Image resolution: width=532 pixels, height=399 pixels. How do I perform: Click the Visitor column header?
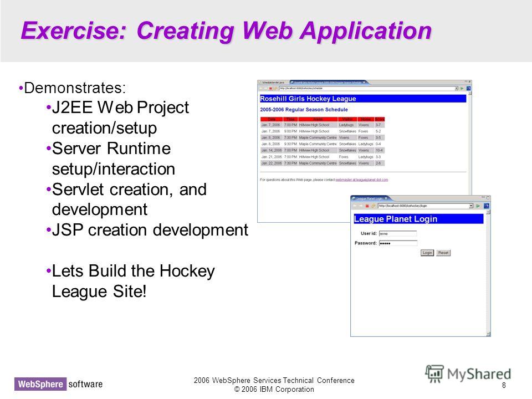347,119
